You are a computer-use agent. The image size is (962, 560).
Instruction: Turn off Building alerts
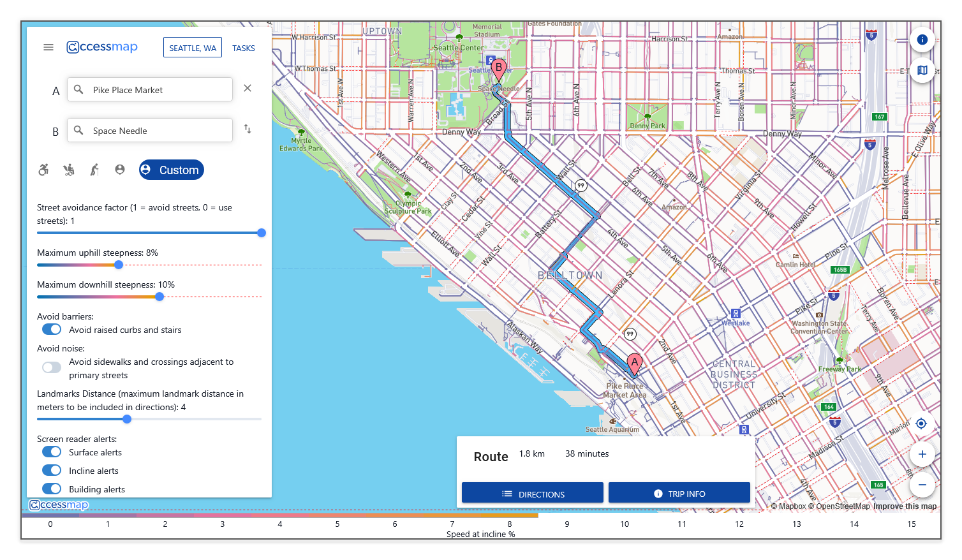51,489
